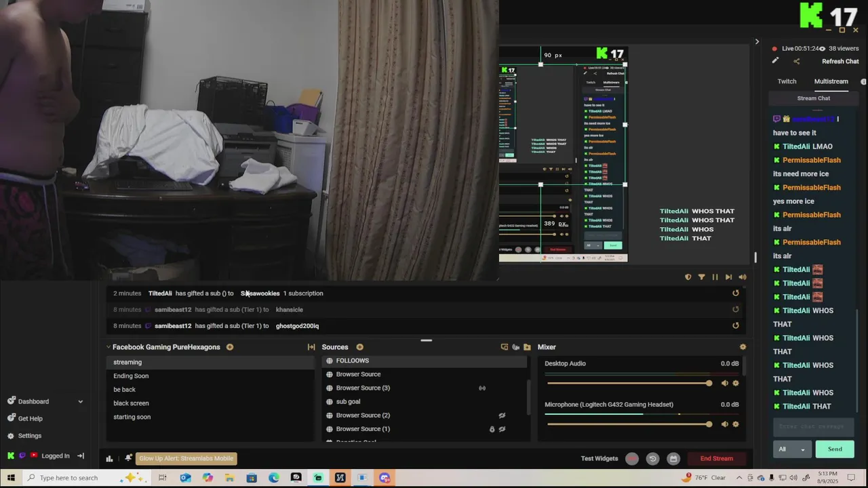Open Microphone source settings gear

click(x=736, y=424)
